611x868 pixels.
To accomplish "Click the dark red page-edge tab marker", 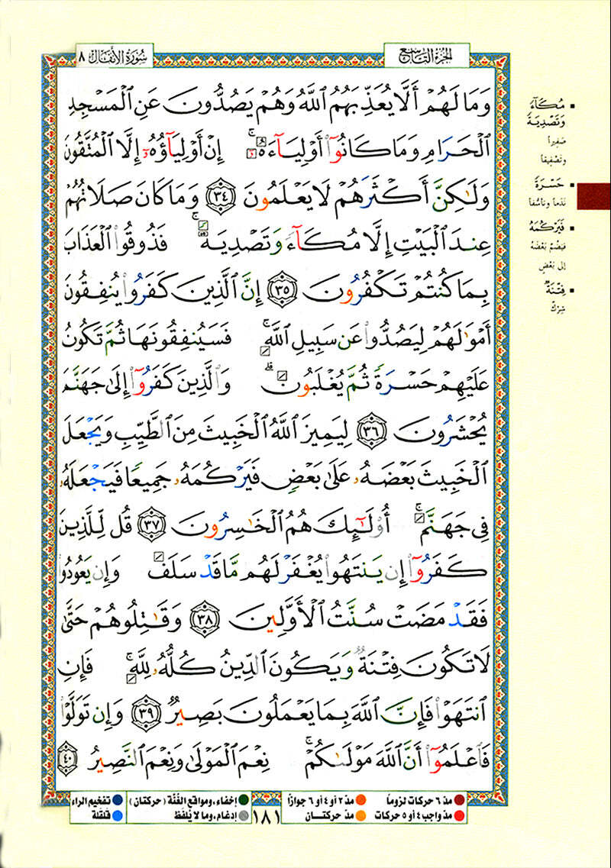I will 593,196.
